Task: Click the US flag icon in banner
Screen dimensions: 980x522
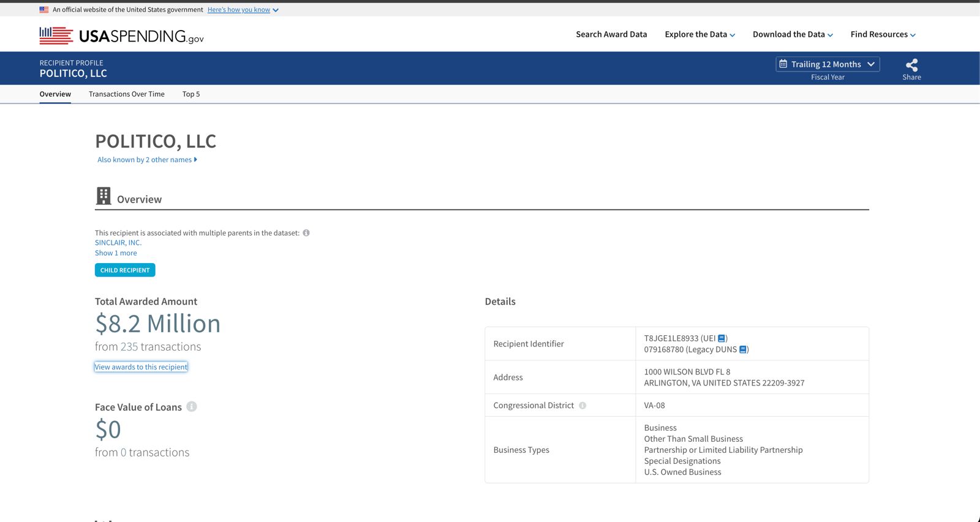Action: [44, 10]
